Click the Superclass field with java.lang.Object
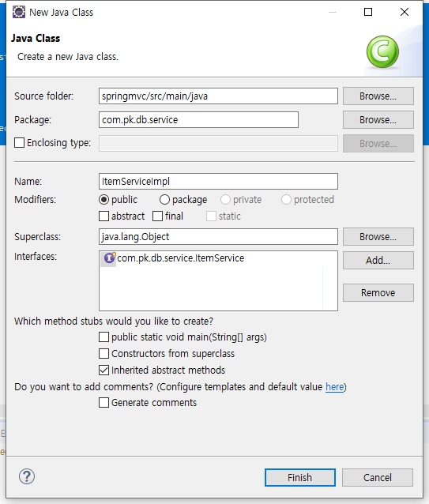Screen dimensions: 429x504 pyautogui.click(x=218, y=236)
